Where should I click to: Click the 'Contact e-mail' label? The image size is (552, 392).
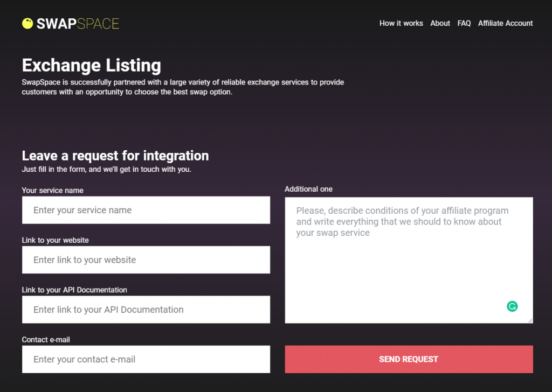click(x=46, y=340)
